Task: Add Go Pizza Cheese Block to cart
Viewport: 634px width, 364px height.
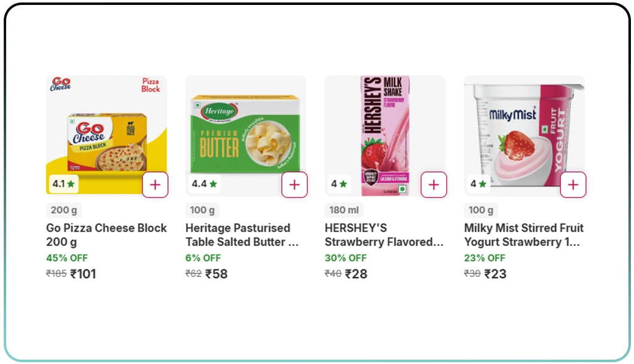Action: pyautogui.click(x=155, y=185)
